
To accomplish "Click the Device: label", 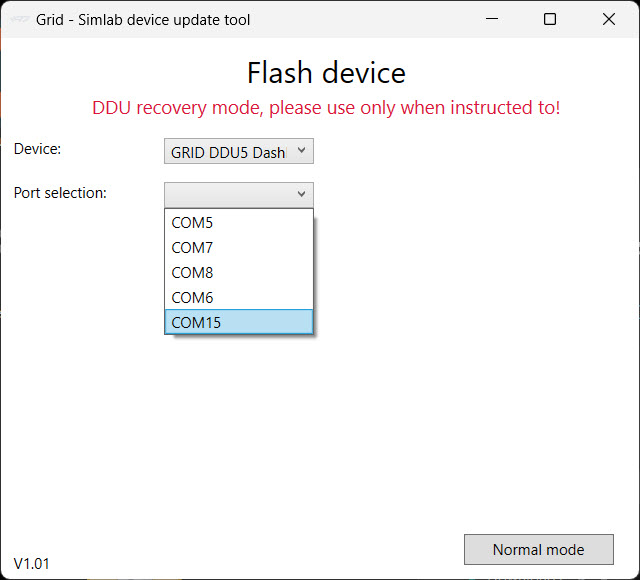I will (x=37, y=149).
